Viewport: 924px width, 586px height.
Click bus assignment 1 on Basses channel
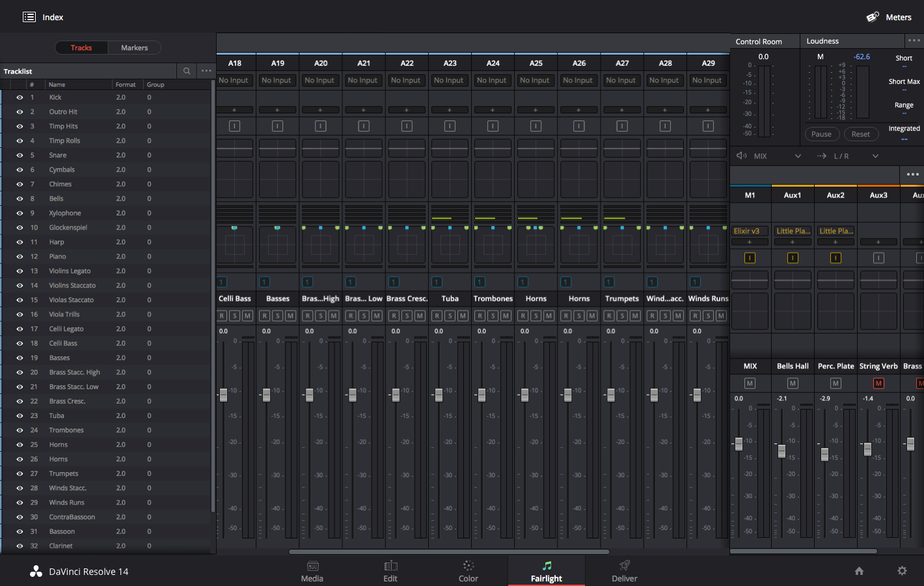point(264,282)
